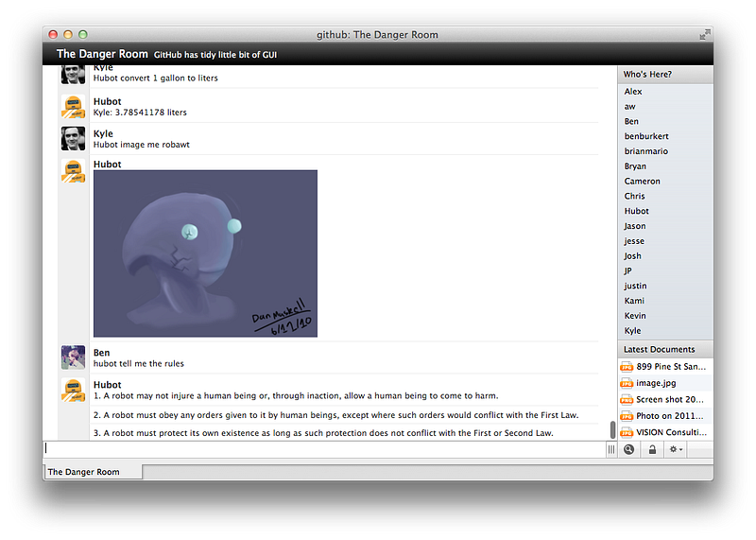Click Hubot name above the robot rules
This screenshot has width=756, height=540.
[x=107, y=385]
